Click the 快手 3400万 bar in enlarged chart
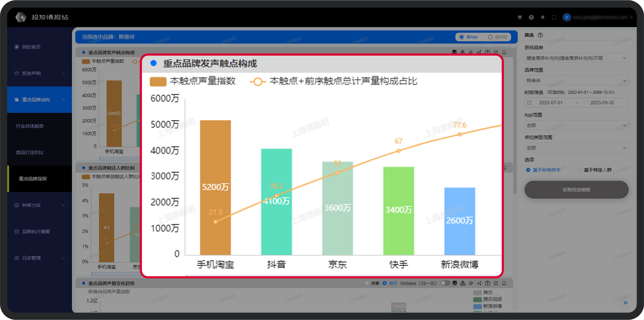Viewport: 644px width, 320px height. [x=399, y=211]
